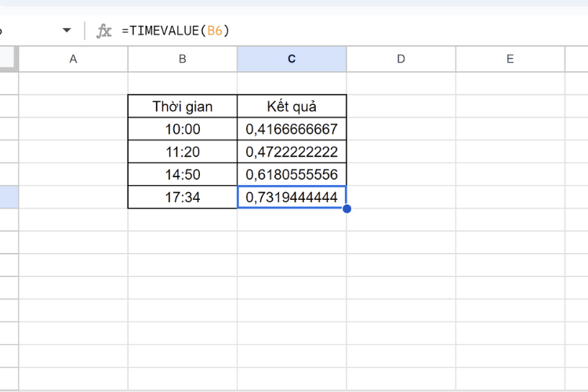Select column C header
588x392 pixels.
[x=292, y=59]
